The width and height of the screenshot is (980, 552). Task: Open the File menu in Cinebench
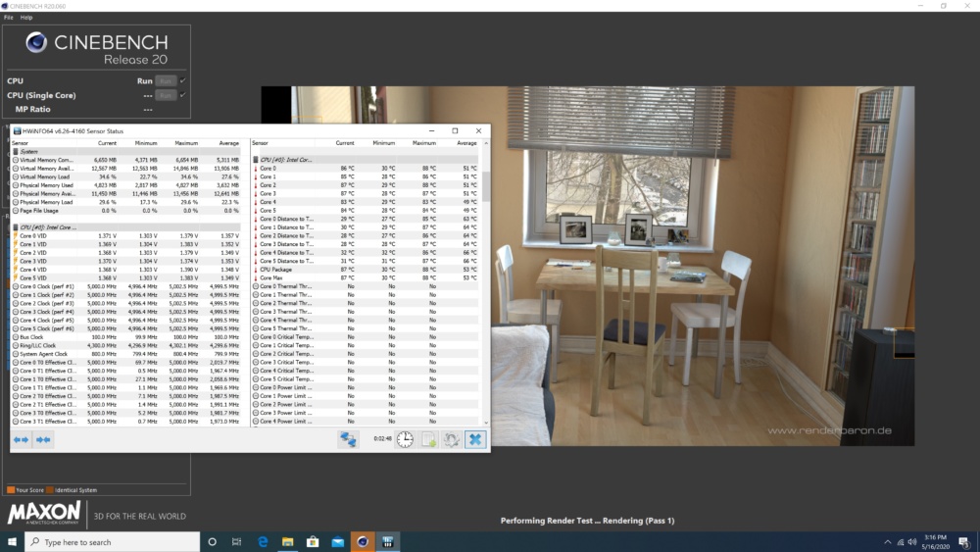coord(8,18)
